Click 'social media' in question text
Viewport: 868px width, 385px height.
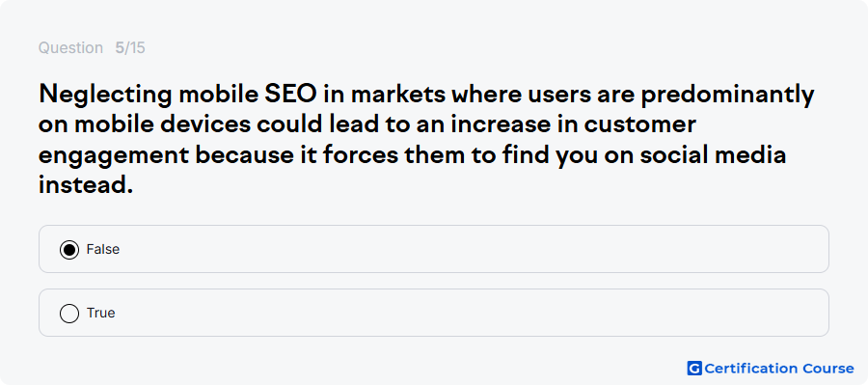click(x=713, y=155)
